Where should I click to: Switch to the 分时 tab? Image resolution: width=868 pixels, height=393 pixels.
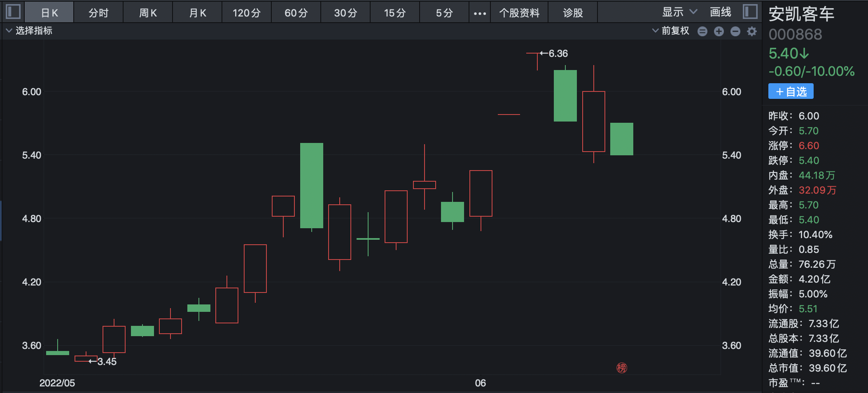[98, 13]
